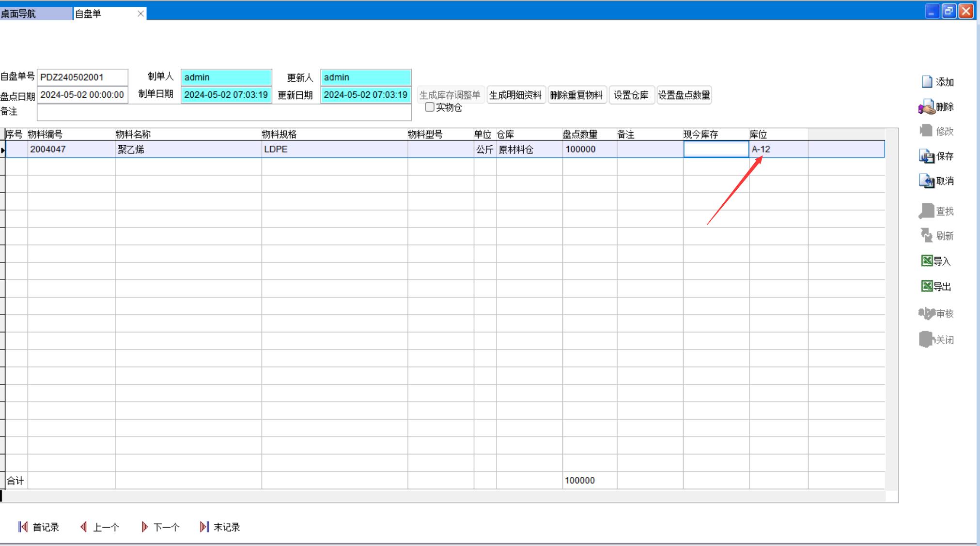Viewport: 980px width, 546px height.
Task: Go to first record with 首记录
Action: point(38,527)
